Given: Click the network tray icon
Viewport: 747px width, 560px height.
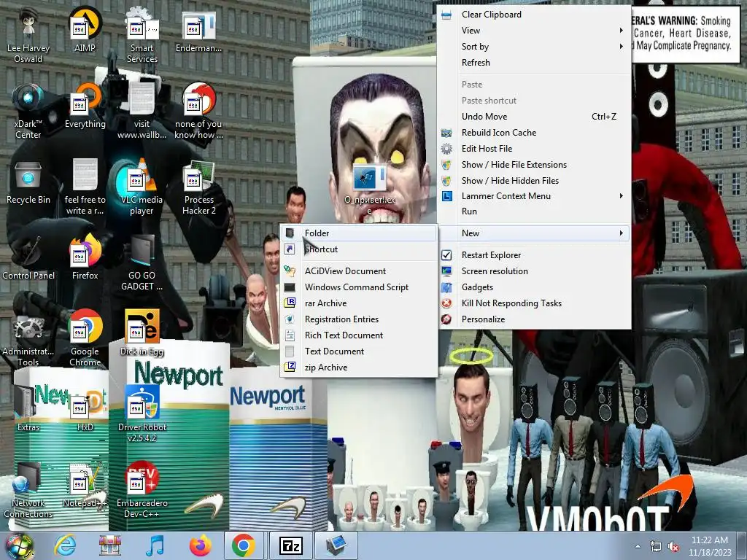Looking at the screenshot, I should click(656, 547).
